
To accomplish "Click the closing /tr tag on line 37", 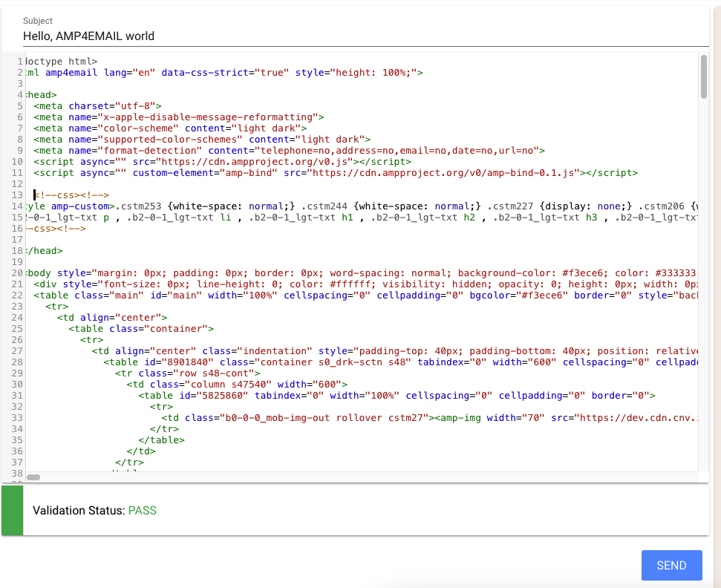I will pos(130,463).
